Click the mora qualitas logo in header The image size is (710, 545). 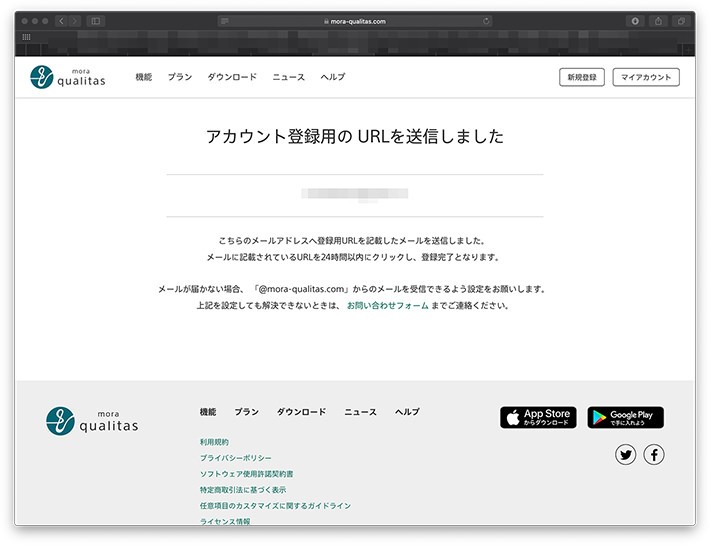[68, 77]
